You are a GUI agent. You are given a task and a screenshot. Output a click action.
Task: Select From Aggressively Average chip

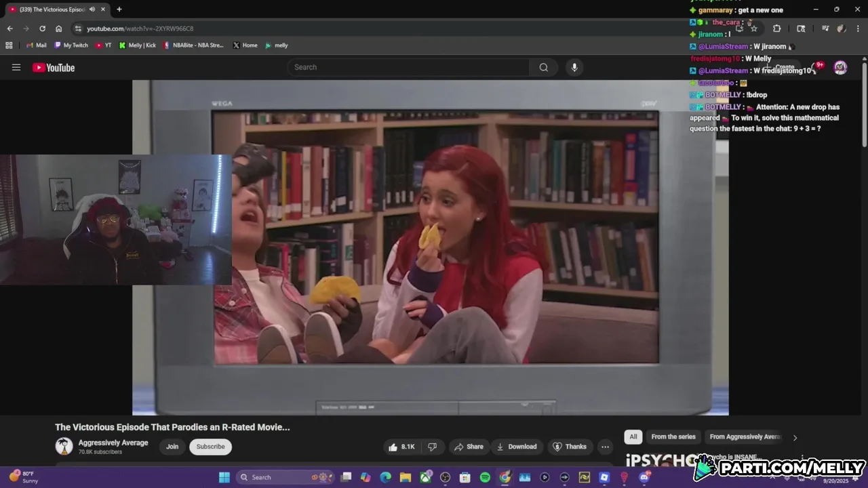[745, 437]
